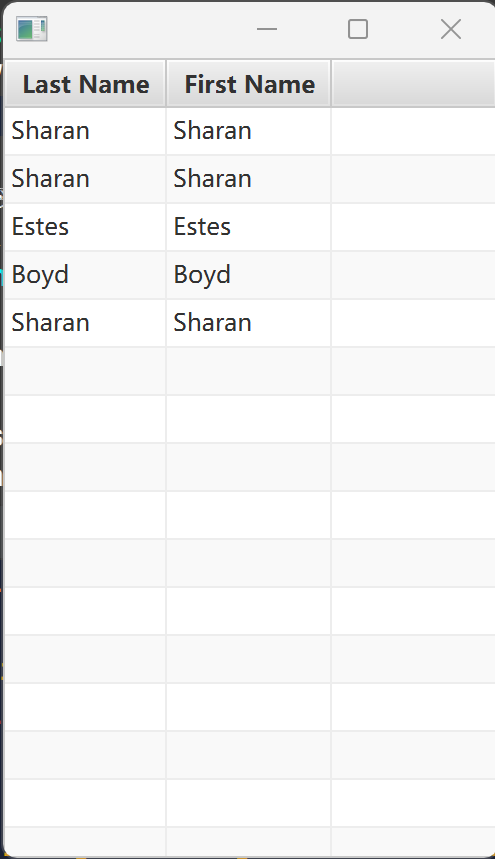
Task: Select the fifth row's Sharan Last Name cell
Action: pos(85,323)
